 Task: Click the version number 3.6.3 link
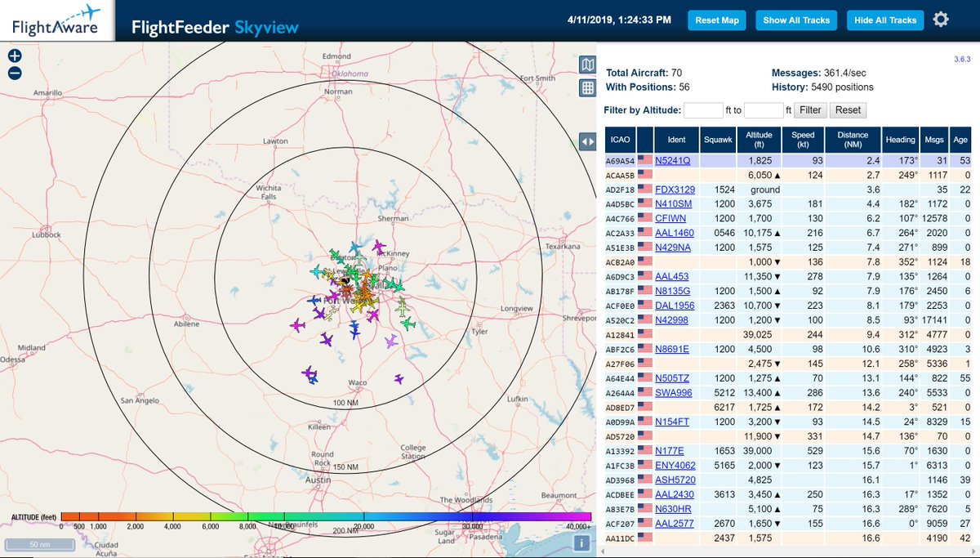(960, 60)
